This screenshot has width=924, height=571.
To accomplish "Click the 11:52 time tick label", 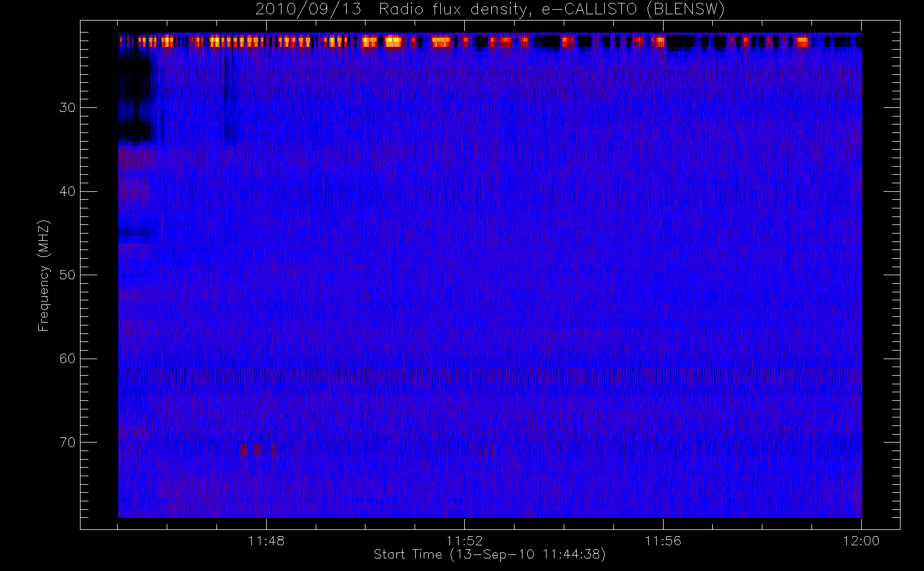I will [464, 541].
